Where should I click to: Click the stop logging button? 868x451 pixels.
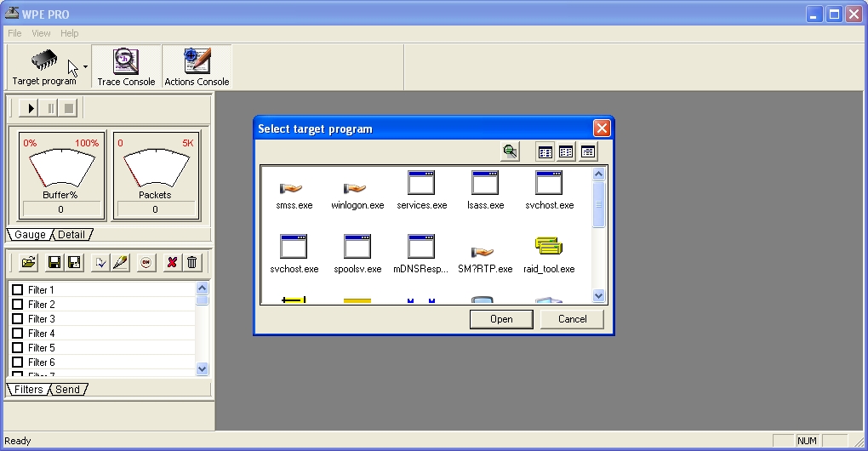[69, 108]
